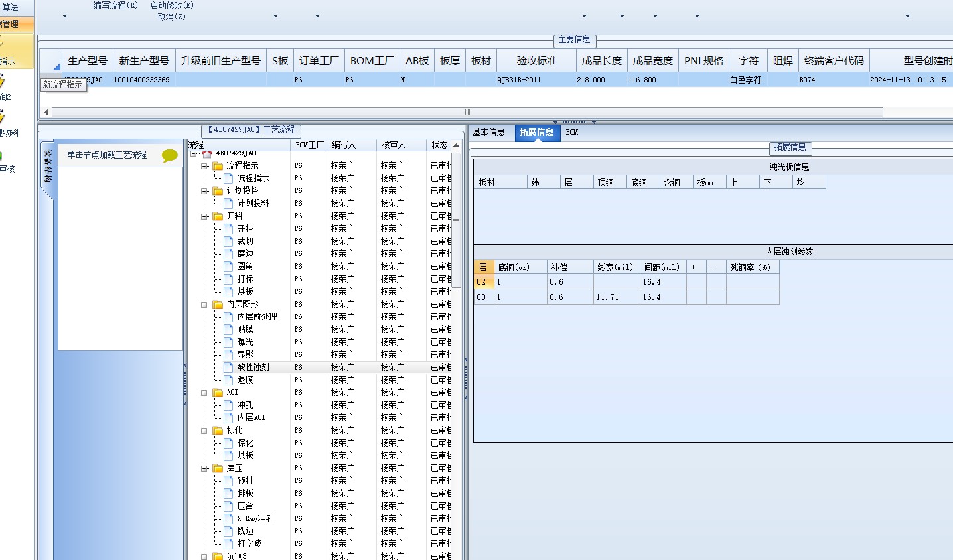
Task: Click the select-all triangle corner of main grid
Action: (x=56, y=66)
